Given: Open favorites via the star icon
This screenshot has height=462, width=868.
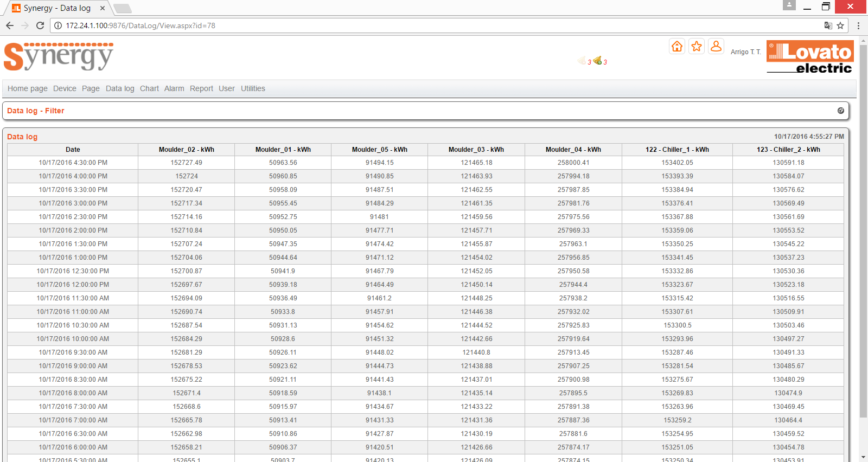Looking at the screenshot, I should (x=697, y=47).
